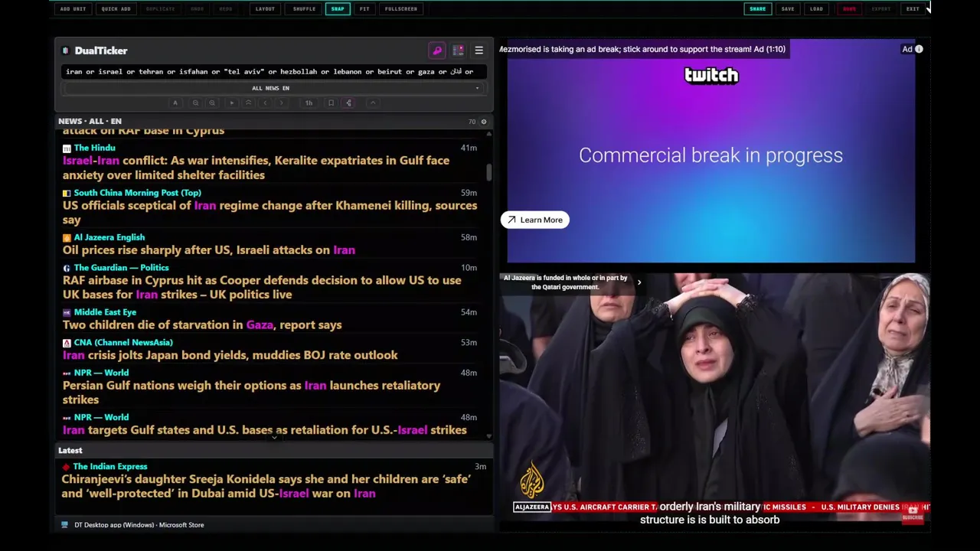
Task: Click SHUFFLE in the top toolbar
Action: (x=304, y=9)
